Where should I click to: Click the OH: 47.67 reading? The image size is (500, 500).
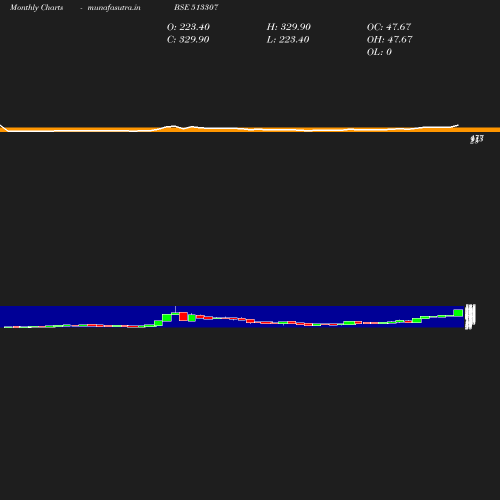[x=390, y=39]
